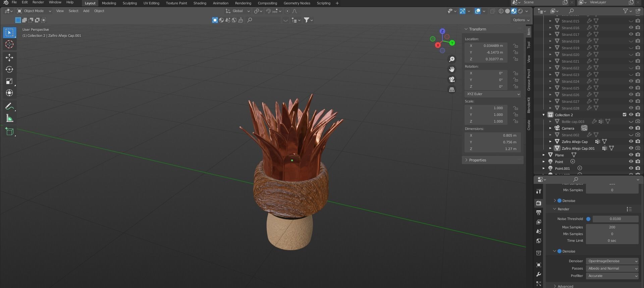Toggle X-ray viewport display
Screen dimensions: 644x288
click(492, 11)
